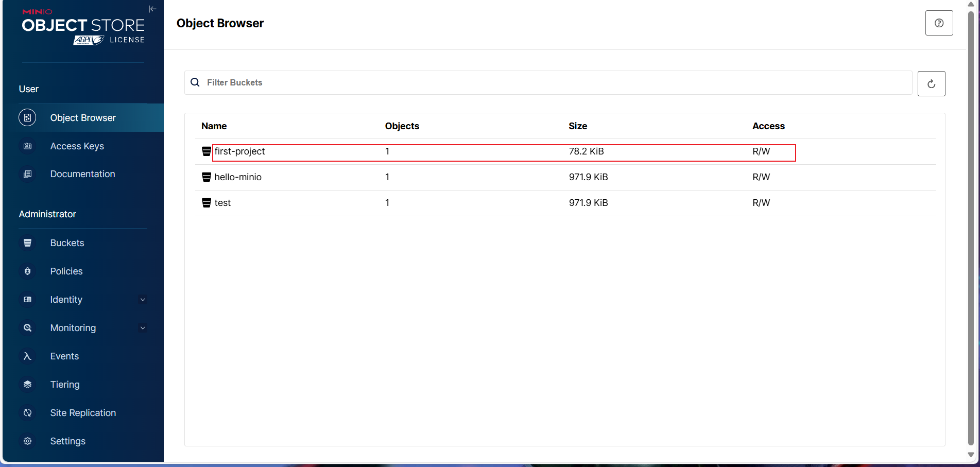Go to Site Replication
The image size is (980, 467).
pos(83,413)
